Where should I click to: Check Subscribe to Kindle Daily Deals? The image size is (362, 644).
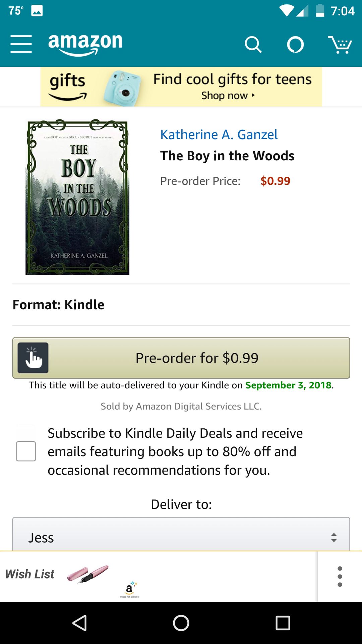[x=26, y=451]
